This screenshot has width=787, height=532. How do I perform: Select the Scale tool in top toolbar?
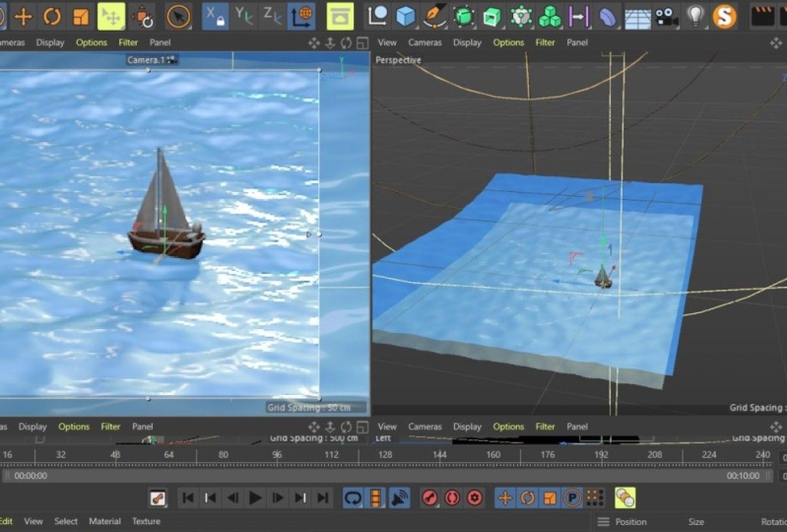click(x=81, y=16)
